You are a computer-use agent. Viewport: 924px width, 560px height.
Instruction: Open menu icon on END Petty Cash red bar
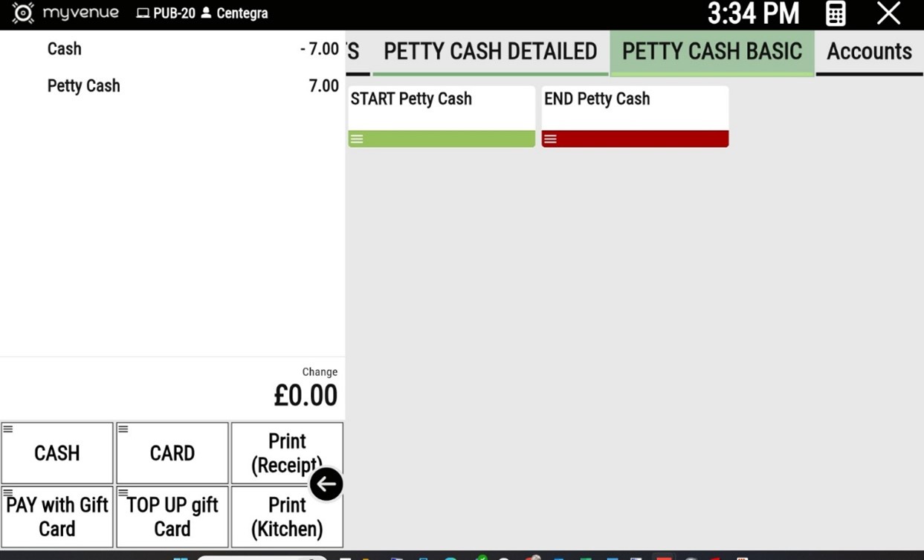(550, 139)
